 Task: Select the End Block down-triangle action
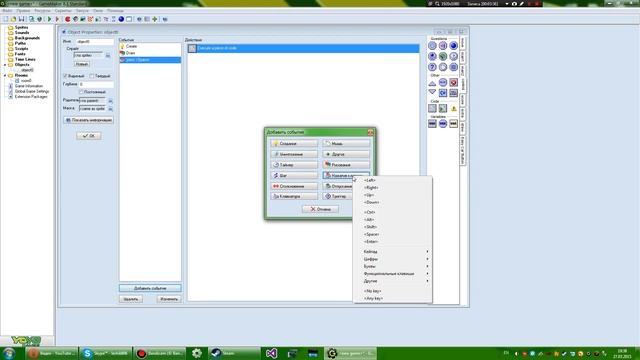pyautogui.click(x=432, y=93)
